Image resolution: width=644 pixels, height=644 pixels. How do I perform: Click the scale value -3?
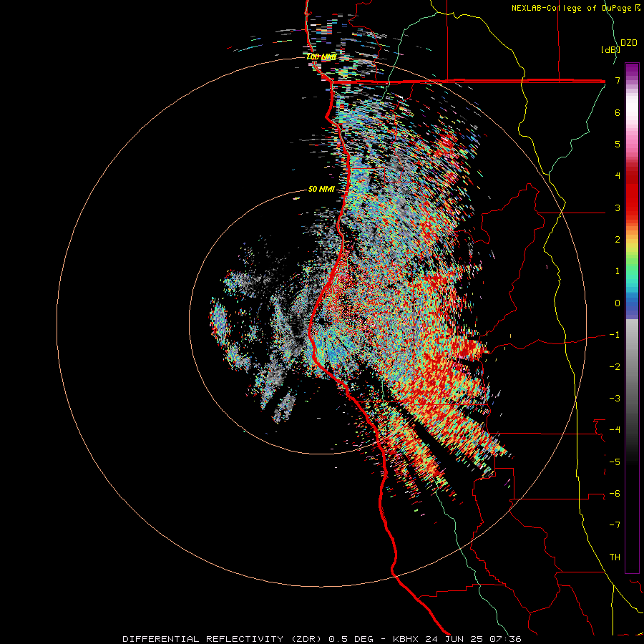pos(615,399)
